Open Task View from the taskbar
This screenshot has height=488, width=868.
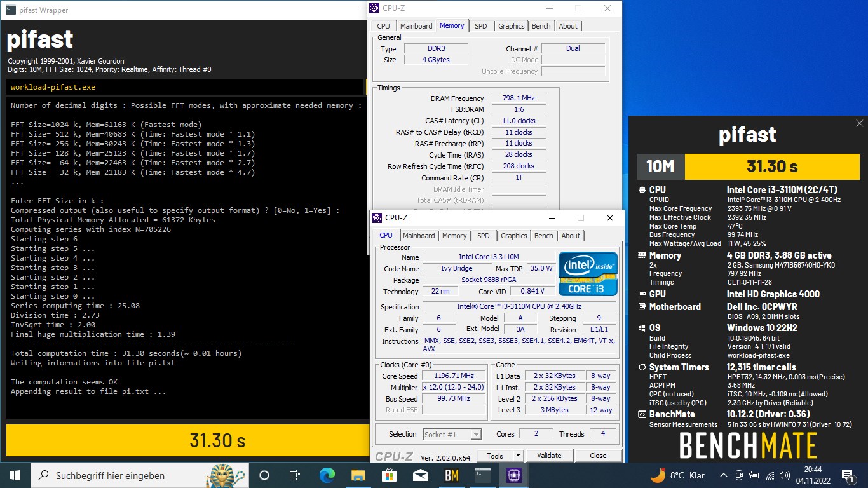(295, 475)
